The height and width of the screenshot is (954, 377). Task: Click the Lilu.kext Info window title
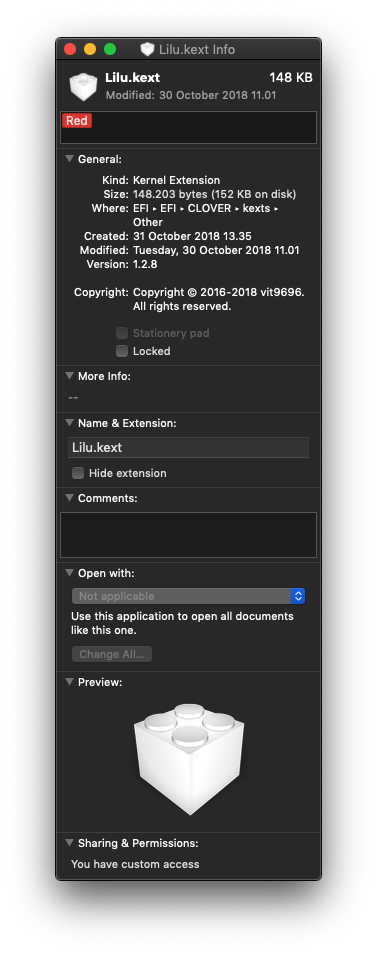(197, 49)
